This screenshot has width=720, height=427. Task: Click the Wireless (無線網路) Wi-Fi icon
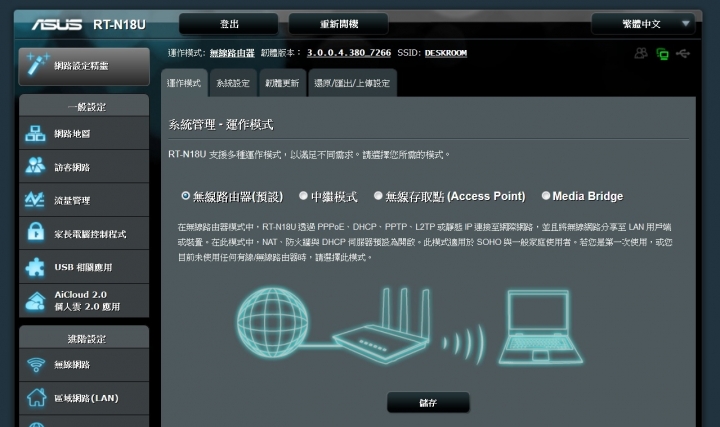click(36, 365)
